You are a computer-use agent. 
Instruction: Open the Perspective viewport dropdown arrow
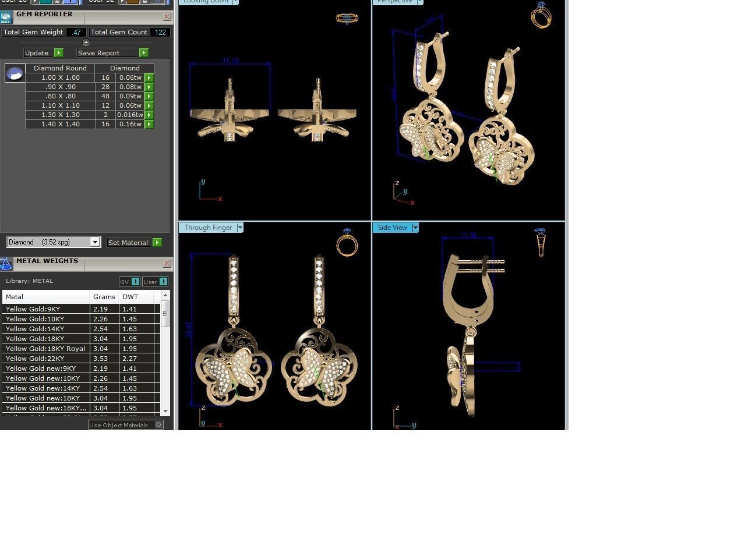(x=420, y=2)
